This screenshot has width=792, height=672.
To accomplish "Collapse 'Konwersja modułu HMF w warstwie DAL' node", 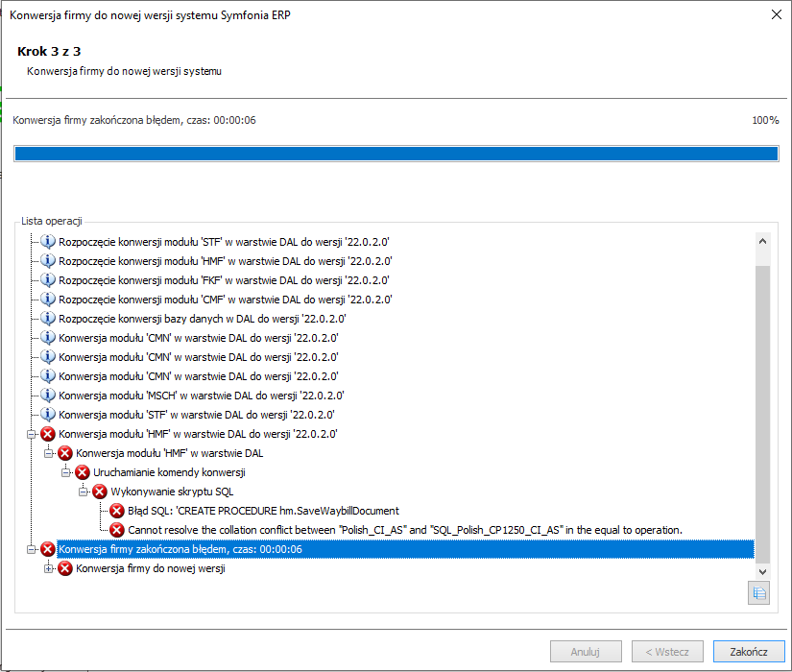I will [x=49, y=453].
